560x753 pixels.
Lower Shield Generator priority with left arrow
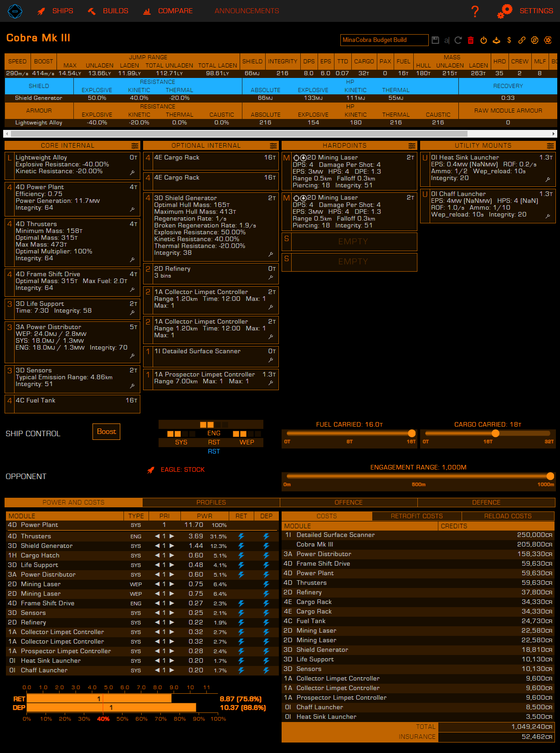157,546
